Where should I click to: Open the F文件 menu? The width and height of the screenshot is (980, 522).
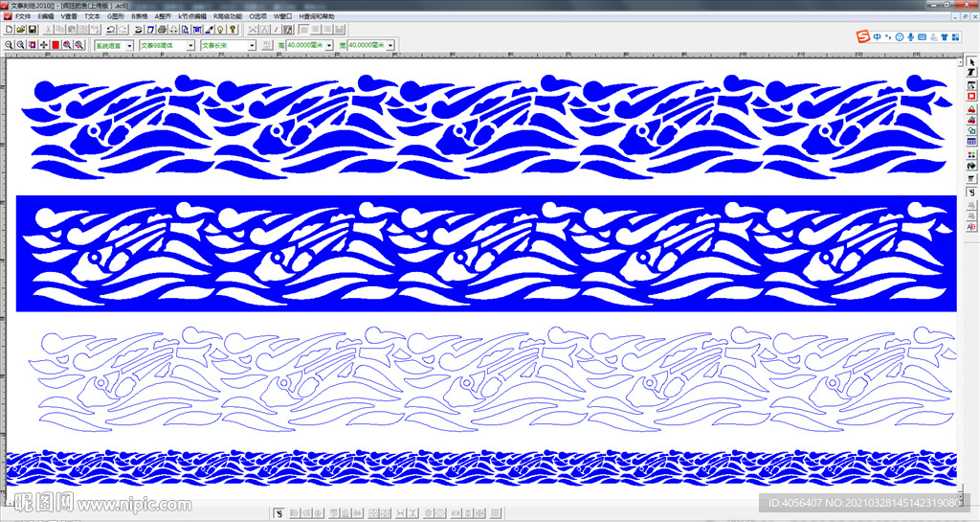[x=23, y=16]
